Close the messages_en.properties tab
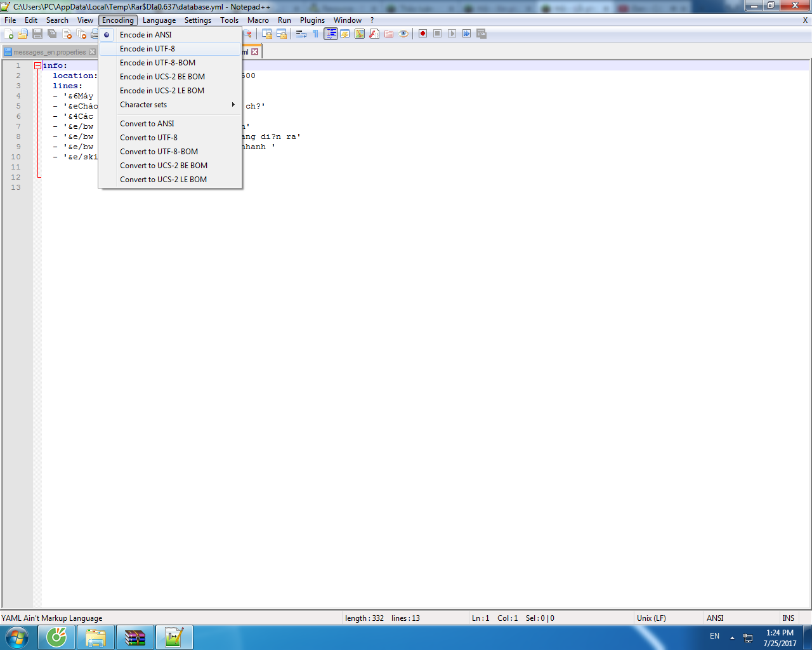Viewport: 812px width, 650px height. click(x=92, y=52)
